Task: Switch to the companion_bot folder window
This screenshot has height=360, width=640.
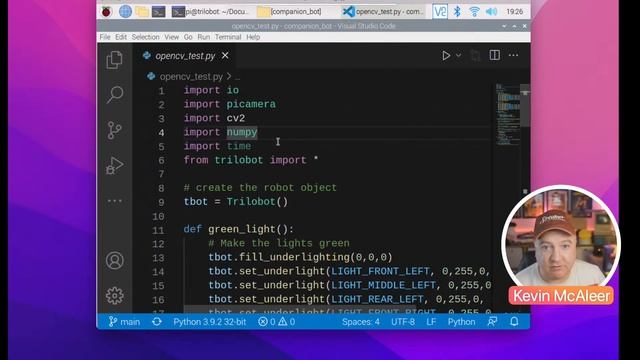Action: (x=289, y=12)
